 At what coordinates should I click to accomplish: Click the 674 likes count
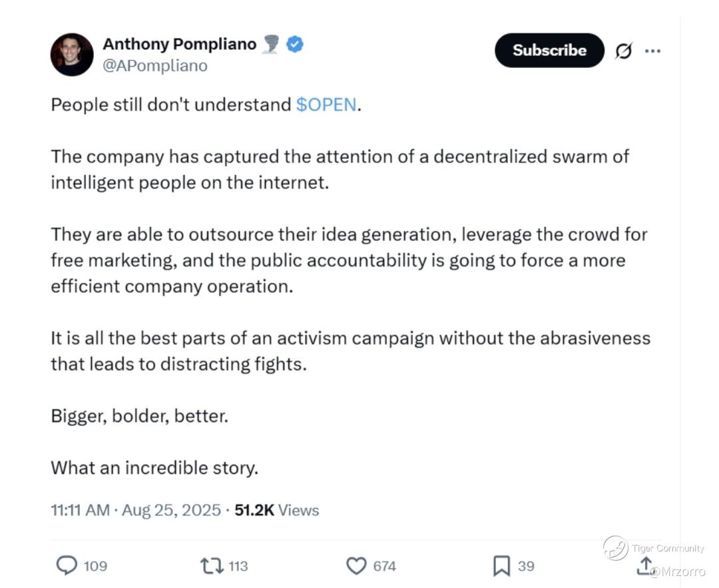384,566
